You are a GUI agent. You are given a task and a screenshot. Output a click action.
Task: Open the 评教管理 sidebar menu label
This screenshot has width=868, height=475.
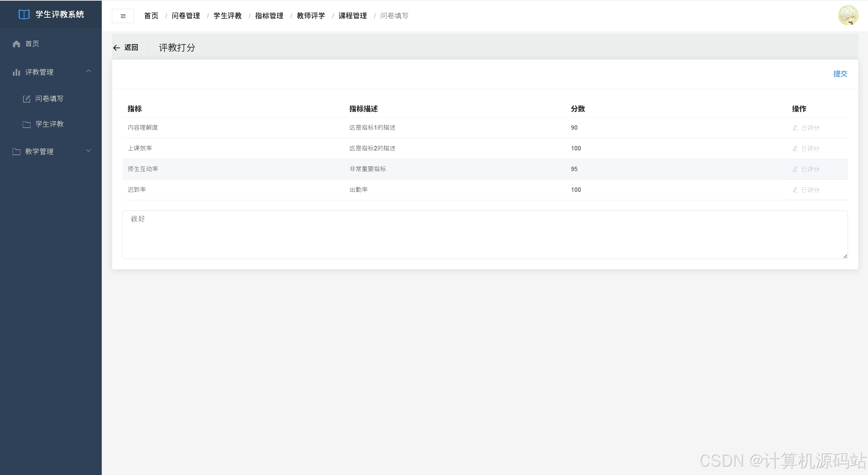tap(39, 72)
